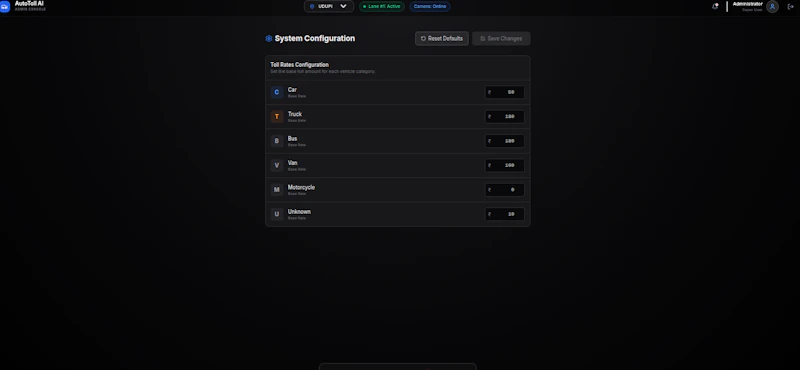Click the System Configuration gear icon
The height and width of the screenshot is (370, 800).
[269, 38]
